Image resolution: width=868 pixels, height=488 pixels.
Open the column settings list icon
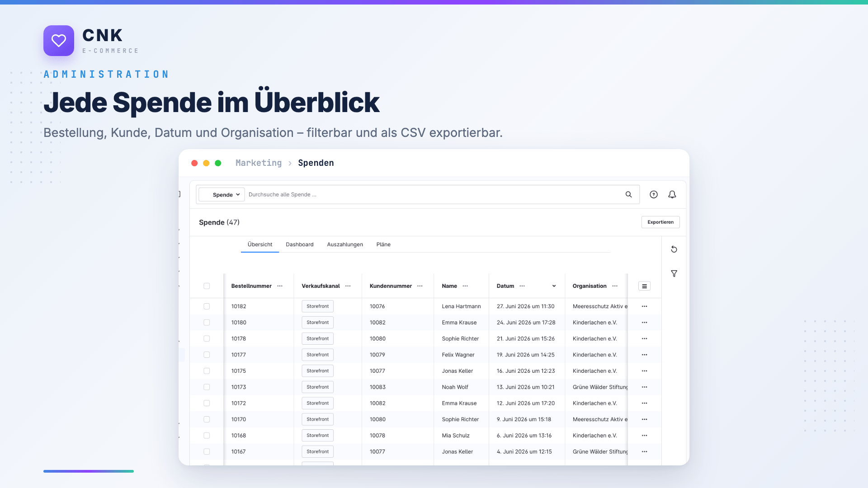(x=645, y=286)
